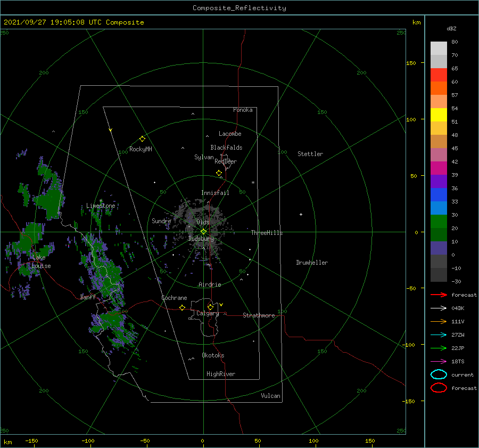Viewport: 479px width, 448px height.
Task: Click the Lake Louise label
Action: point(41,262)
